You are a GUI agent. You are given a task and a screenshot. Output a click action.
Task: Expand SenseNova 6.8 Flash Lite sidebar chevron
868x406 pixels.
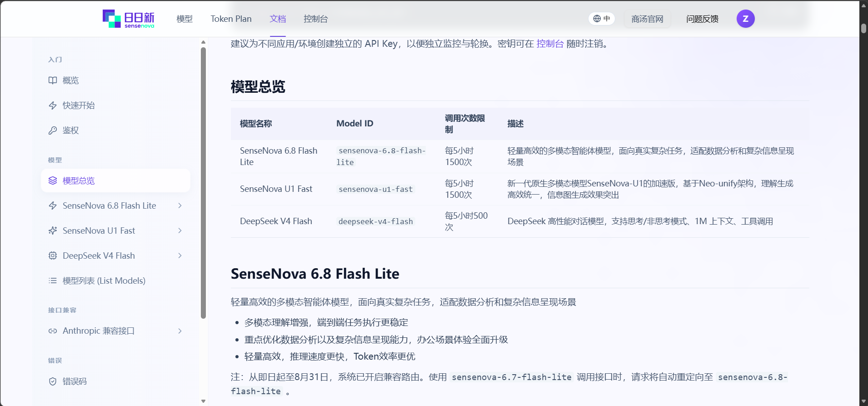click(180, 206)
